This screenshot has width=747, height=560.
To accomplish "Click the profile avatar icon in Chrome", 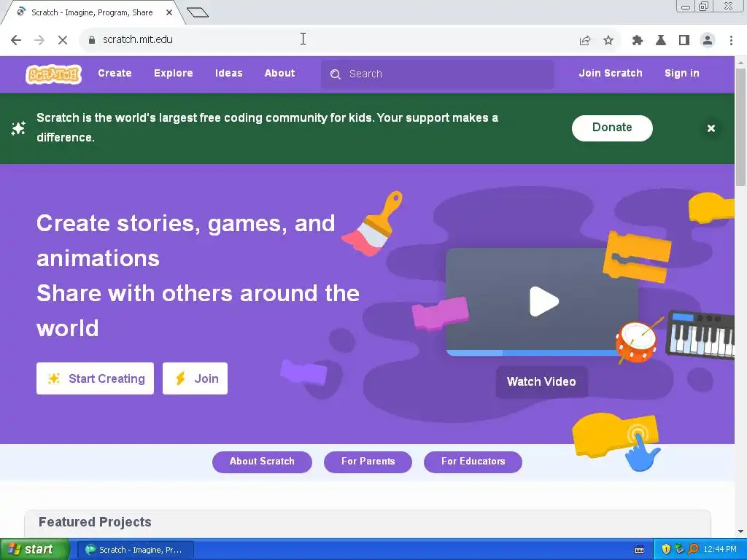I will point(708,41).
